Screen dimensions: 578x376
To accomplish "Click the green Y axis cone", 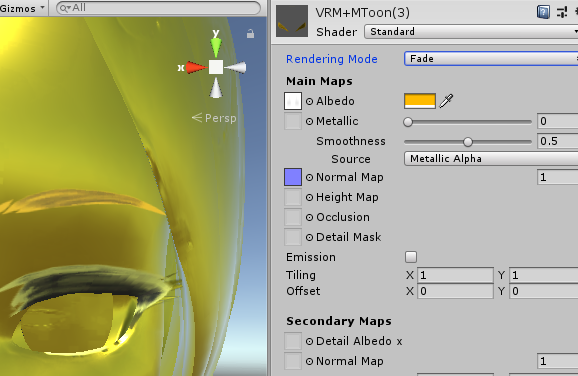I will coord(216,46).
